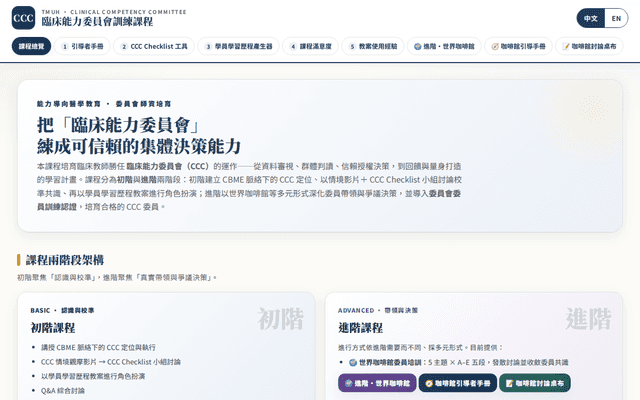Open the 課程總覽 tab
This screenshot has width=640, height=400.
pos(31,46)
